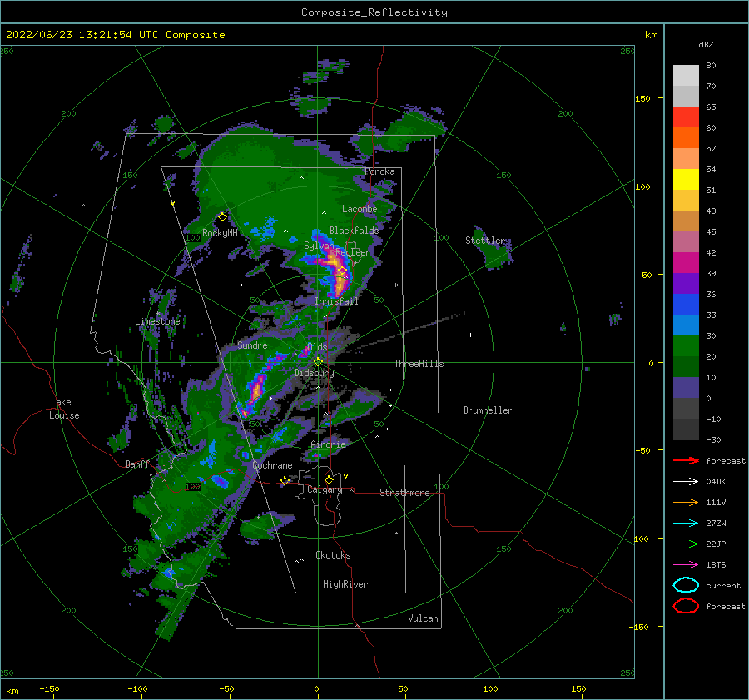This screenshot has height=700, width=749.
Task: Click the cyan 27ZW arrow icon
Action: coord(686,524)
